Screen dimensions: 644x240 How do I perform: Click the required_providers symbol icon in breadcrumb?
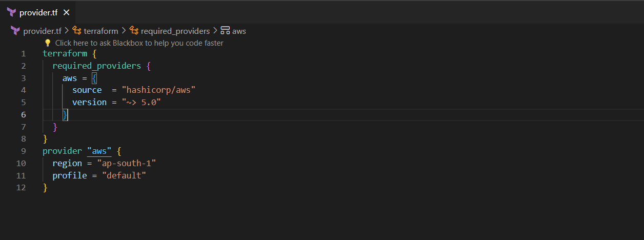pos(134,31)
